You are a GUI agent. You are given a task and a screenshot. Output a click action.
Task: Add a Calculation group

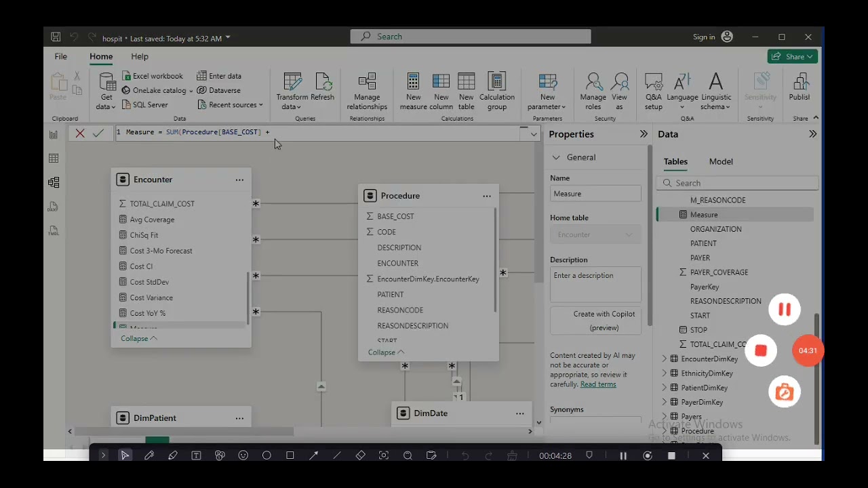pos(497,91)
